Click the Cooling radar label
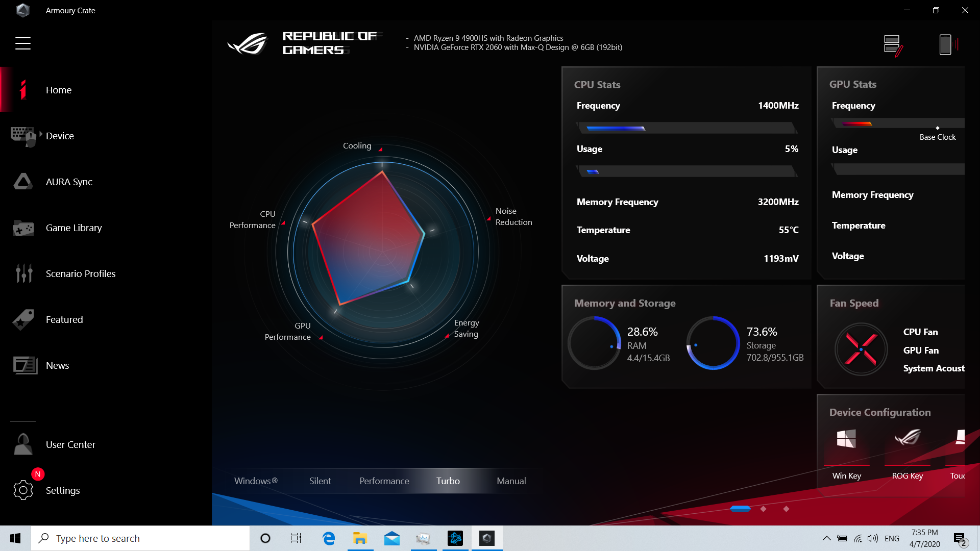980x551 pixels. [357, 146]
